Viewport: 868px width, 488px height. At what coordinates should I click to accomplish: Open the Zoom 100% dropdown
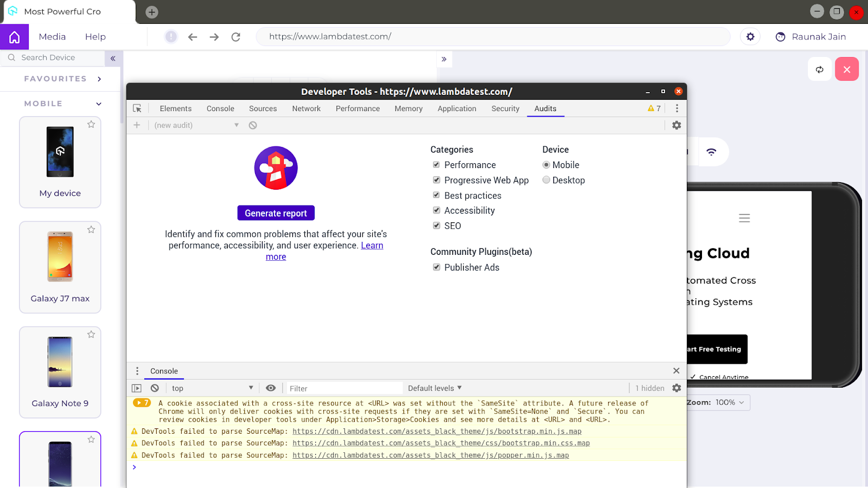(730, 402)
